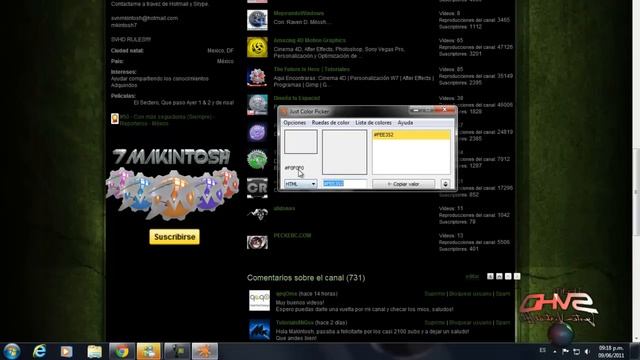
Task: Open the Lista de colores menu
Action: [373, 122]
